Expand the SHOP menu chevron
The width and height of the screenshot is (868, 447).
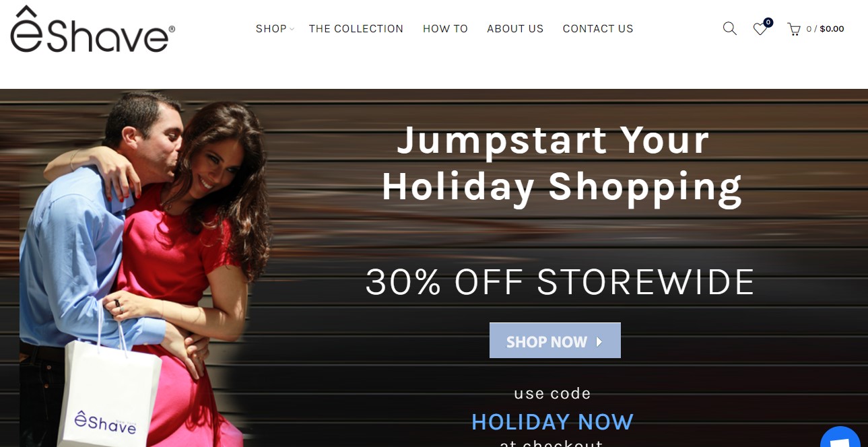coord(292,29)
